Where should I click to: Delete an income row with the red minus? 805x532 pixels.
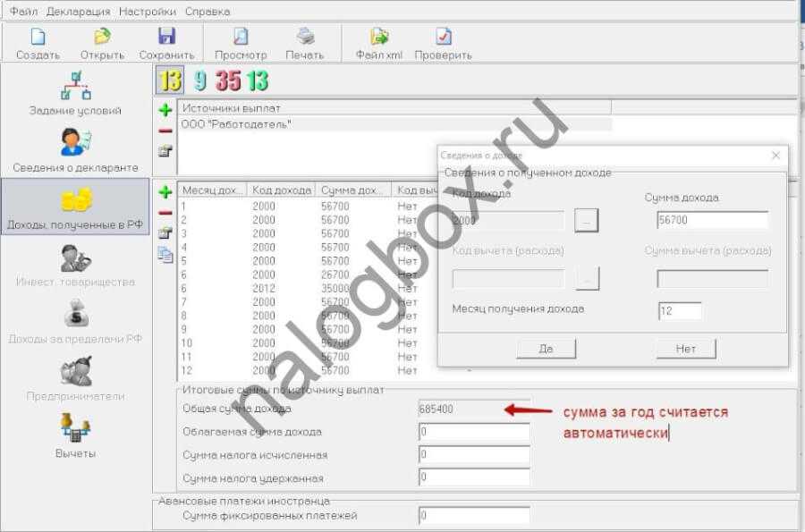pos(165,213)
